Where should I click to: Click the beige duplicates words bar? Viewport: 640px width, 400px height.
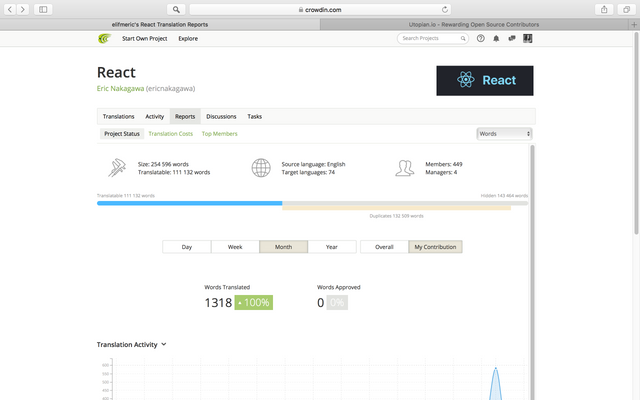click(x=396, y=208)
